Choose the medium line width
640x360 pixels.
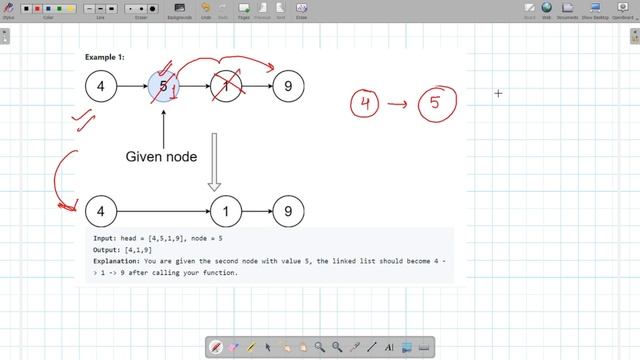tap(100, 9)
